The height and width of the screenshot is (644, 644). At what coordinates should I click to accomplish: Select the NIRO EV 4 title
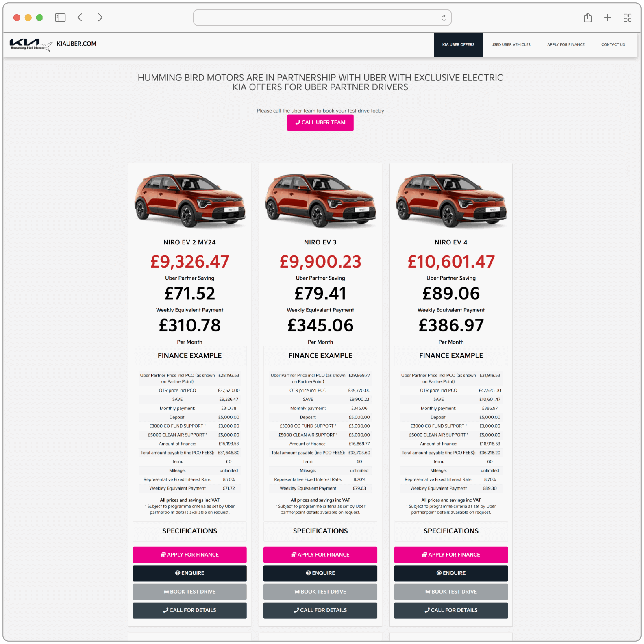pos(451,242)
